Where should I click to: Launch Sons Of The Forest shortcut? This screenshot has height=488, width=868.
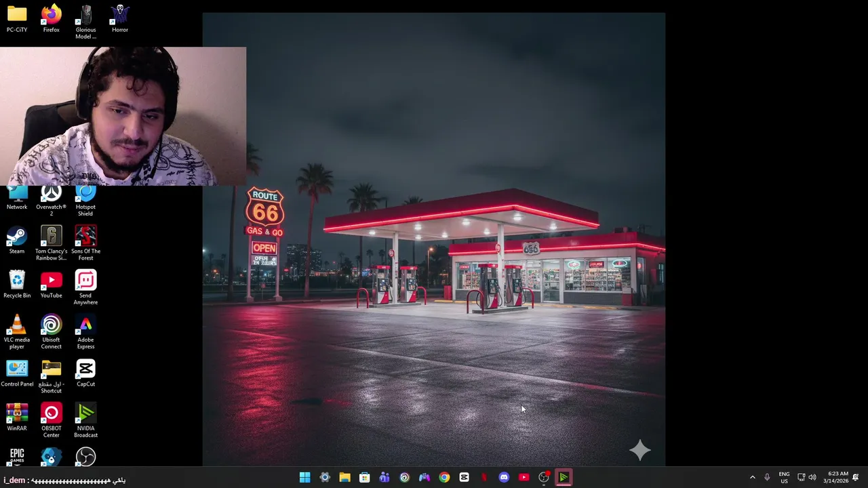click(x=85, y=243)
